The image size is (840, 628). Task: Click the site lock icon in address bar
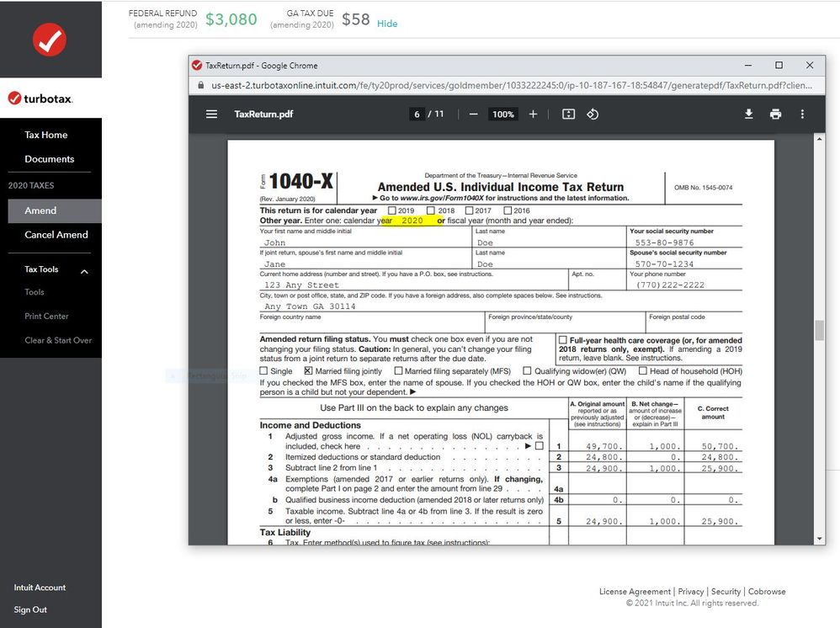coord(201,85)
